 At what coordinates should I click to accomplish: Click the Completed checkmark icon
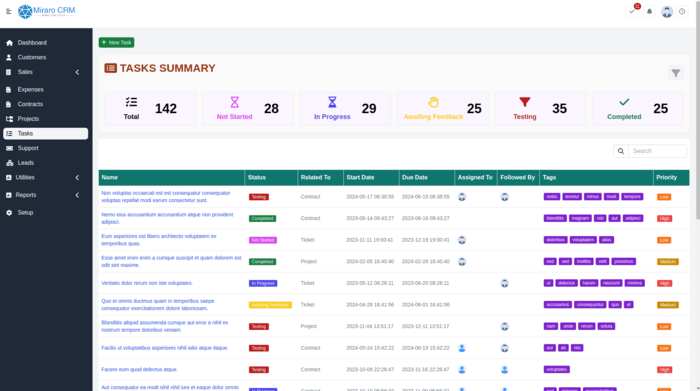click(x=624, y=102)
